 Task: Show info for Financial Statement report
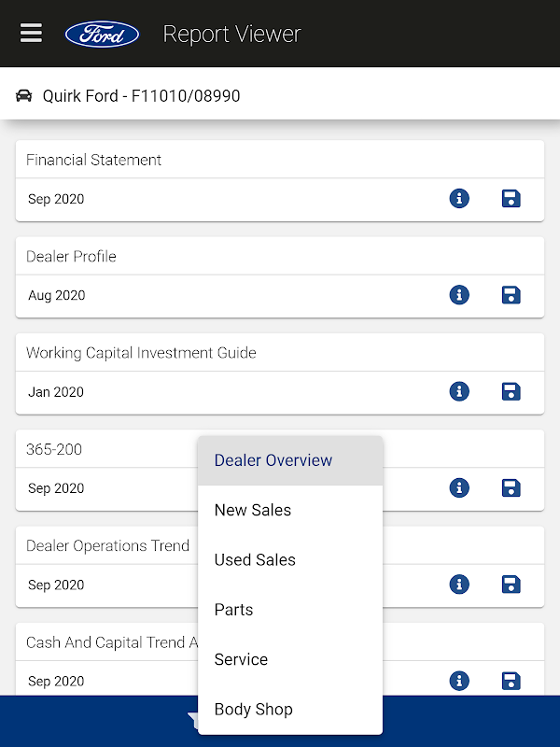coord(459,198)
